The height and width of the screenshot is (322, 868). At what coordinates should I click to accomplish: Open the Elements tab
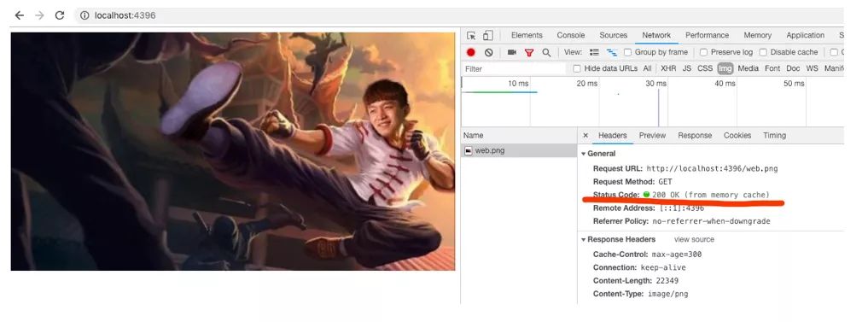pos(527,35)
